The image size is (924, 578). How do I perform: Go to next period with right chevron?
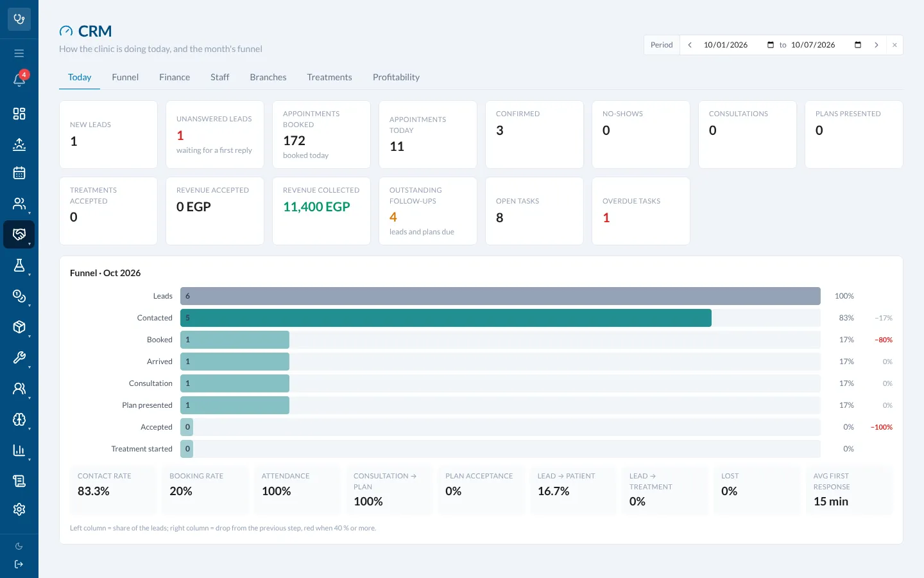tap(877, 45)
